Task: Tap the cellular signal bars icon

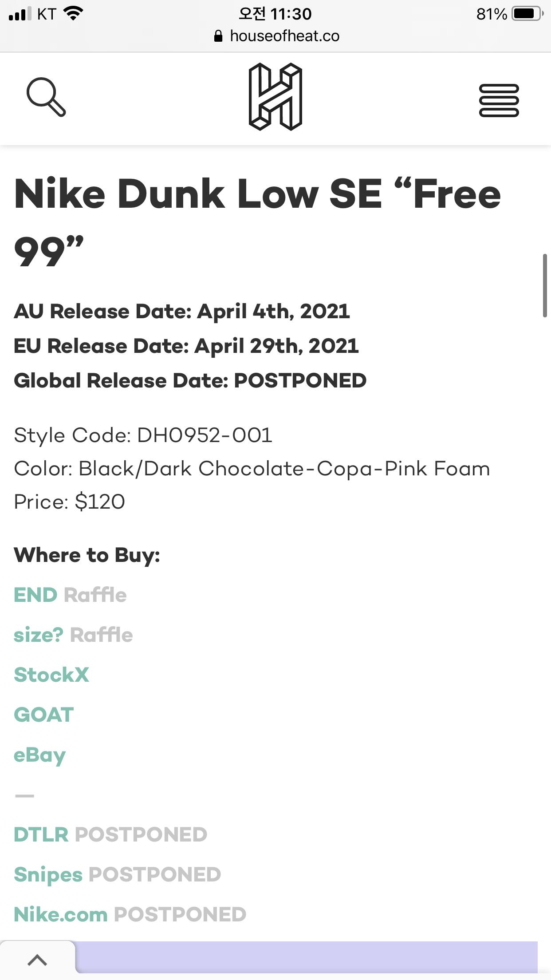Action: coord(20,14)
